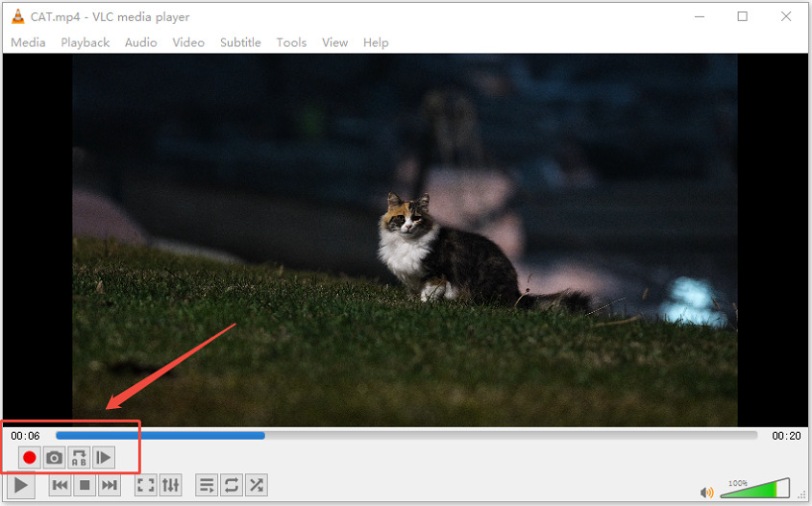Viewport: 812px width, 506px height.
Task: Adjust the volume slider at 100%
Action: [x=755, y=488]
